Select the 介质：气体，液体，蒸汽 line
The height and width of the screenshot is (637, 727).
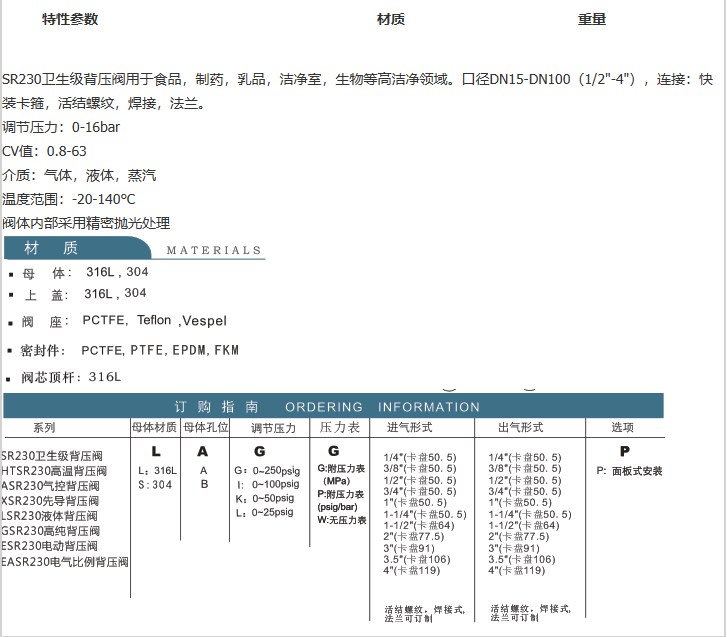pos(79,175)
